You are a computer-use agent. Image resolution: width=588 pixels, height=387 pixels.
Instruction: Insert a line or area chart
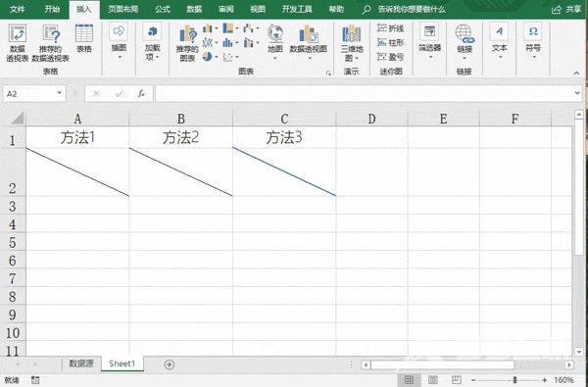210,43
